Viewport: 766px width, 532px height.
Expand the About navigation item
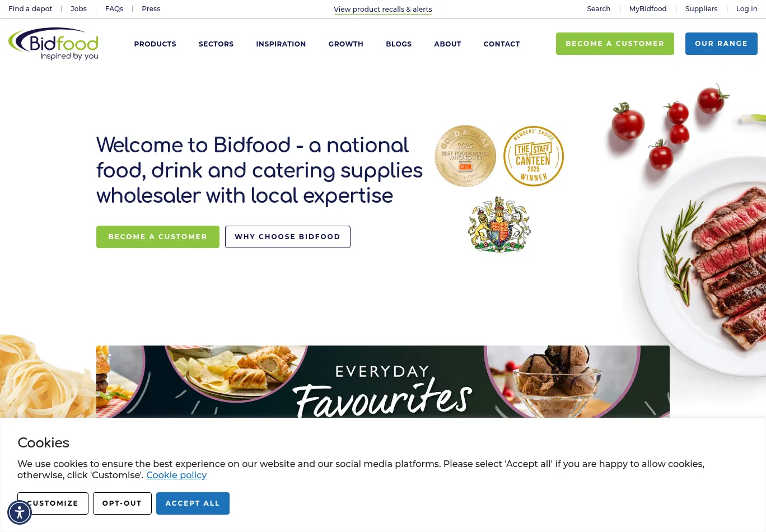tap(447, 44)
